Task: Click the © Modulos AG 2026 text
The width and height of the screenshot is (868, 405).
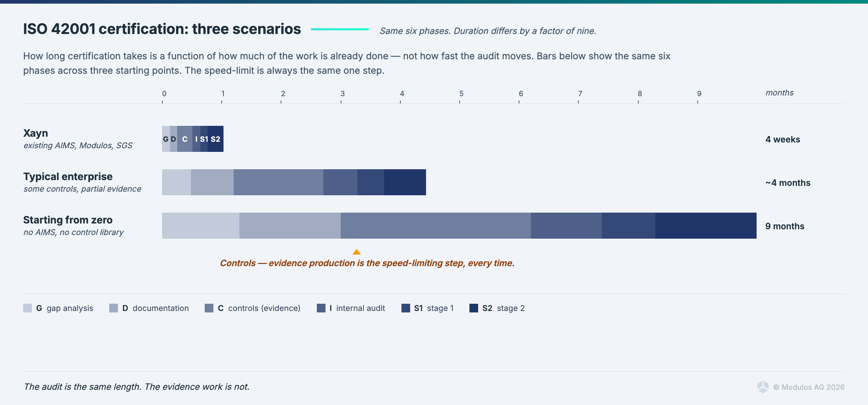Action: (809, 387)
